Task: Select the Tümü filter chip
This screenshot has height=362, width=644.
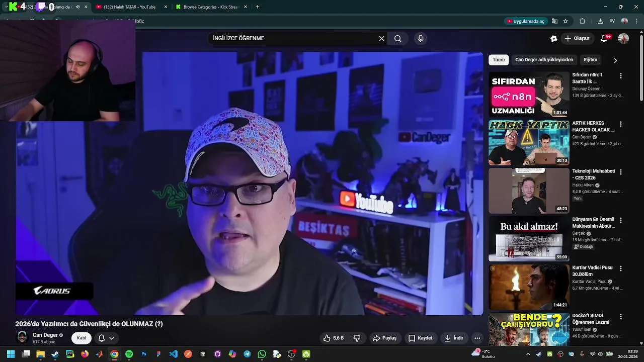Action: pyautogui.click(x=499, y=60)
